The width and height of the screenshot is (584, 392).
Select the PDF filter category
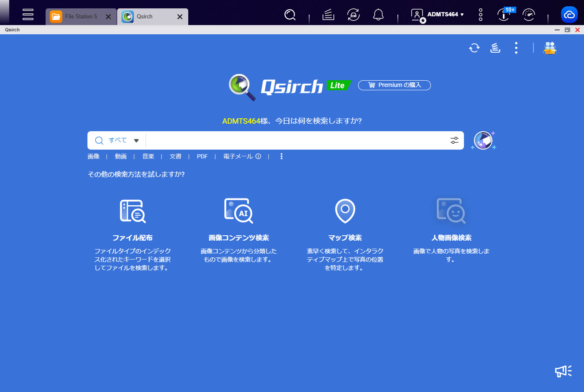click(x=202, y=156)
